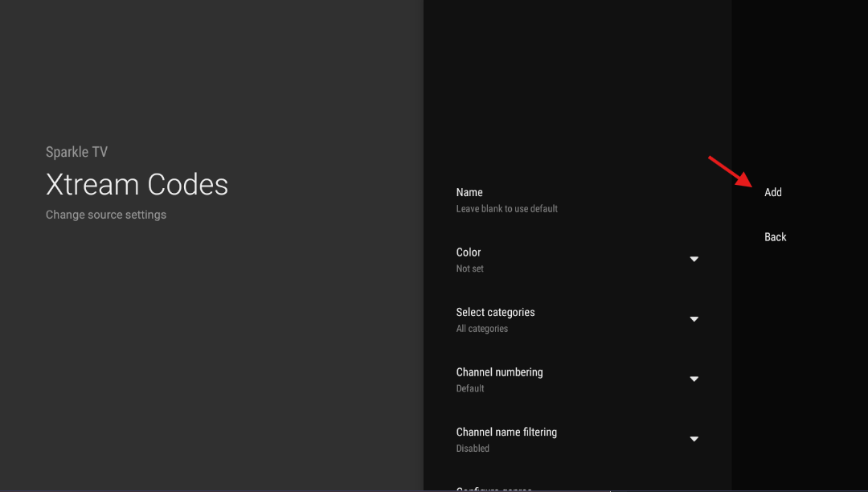Click Select categories label

(x=495, y=312)
